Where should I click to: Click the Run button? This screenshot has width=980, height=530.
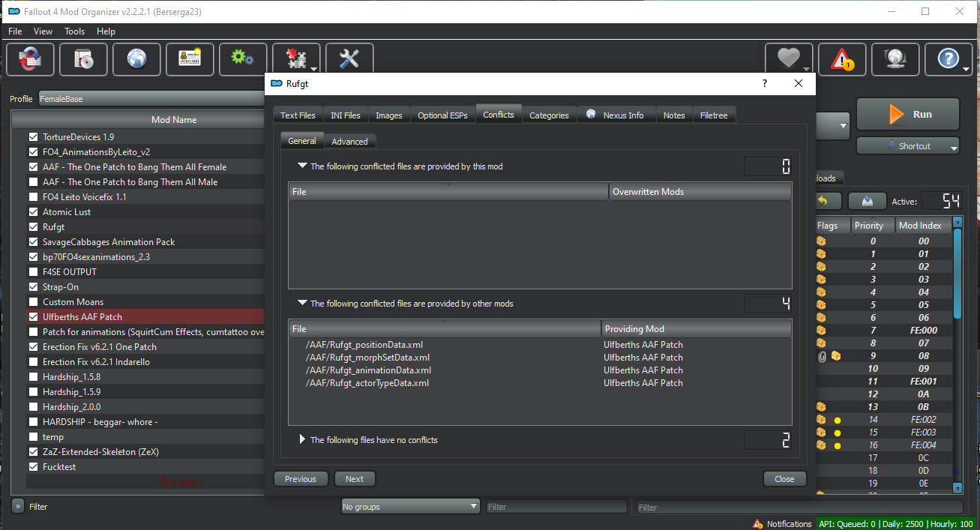[908, 115]
